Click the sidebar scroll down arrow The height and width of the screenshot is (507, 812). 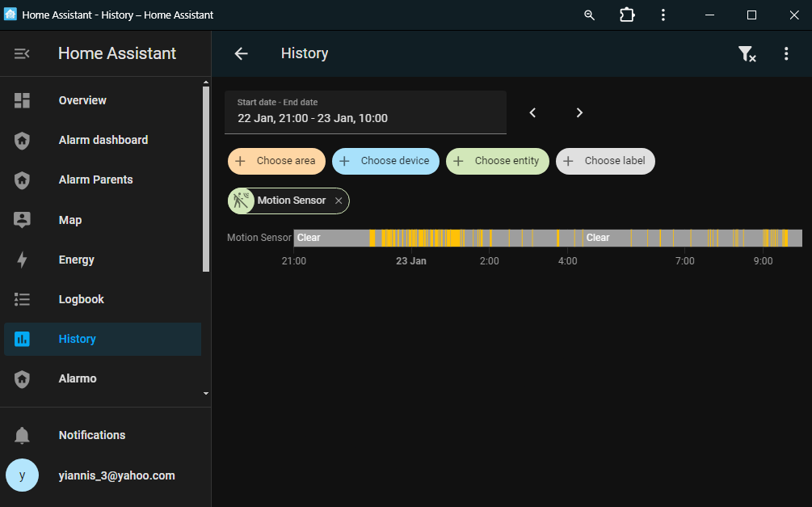pos(205,394)
